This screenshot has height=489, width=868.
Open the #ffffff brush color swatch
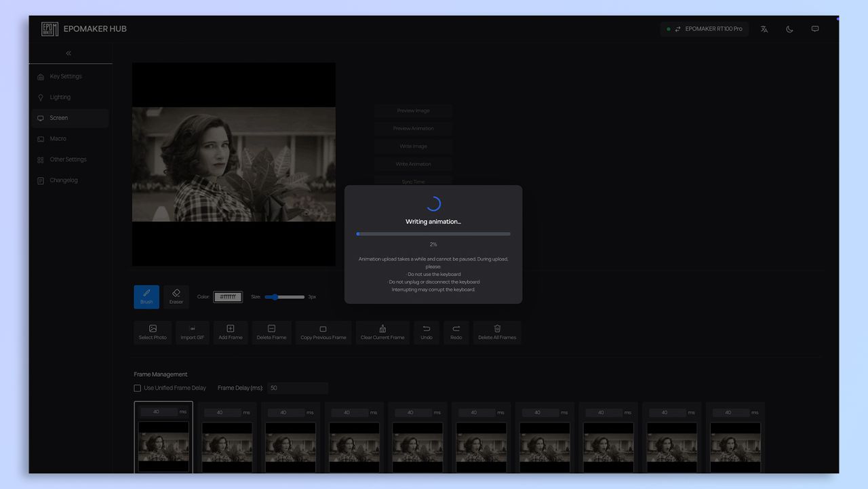tap(228, 297)
